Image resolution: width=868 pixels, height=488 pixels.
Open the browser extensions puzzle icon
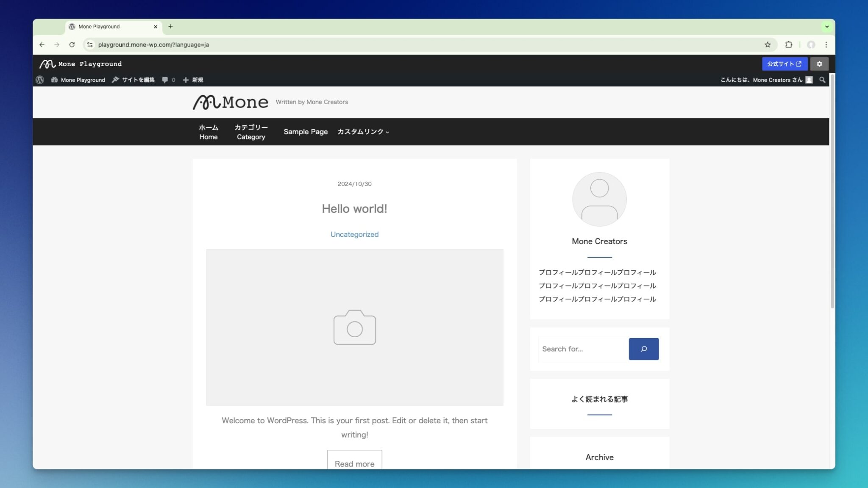pos(788,44)
